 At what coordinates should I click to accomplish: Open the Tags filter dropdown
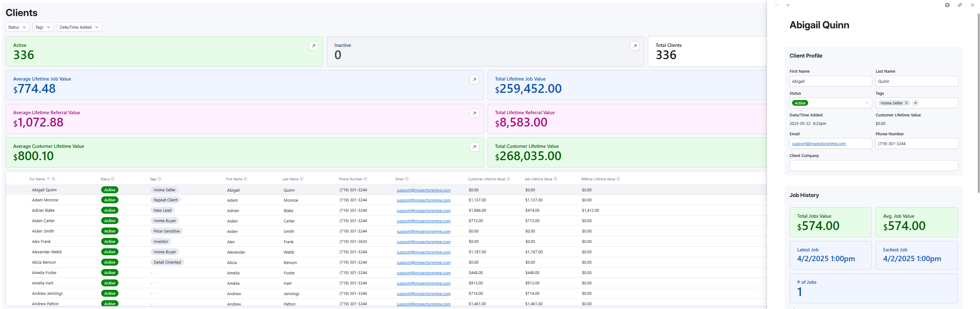(x=43, y=27)
